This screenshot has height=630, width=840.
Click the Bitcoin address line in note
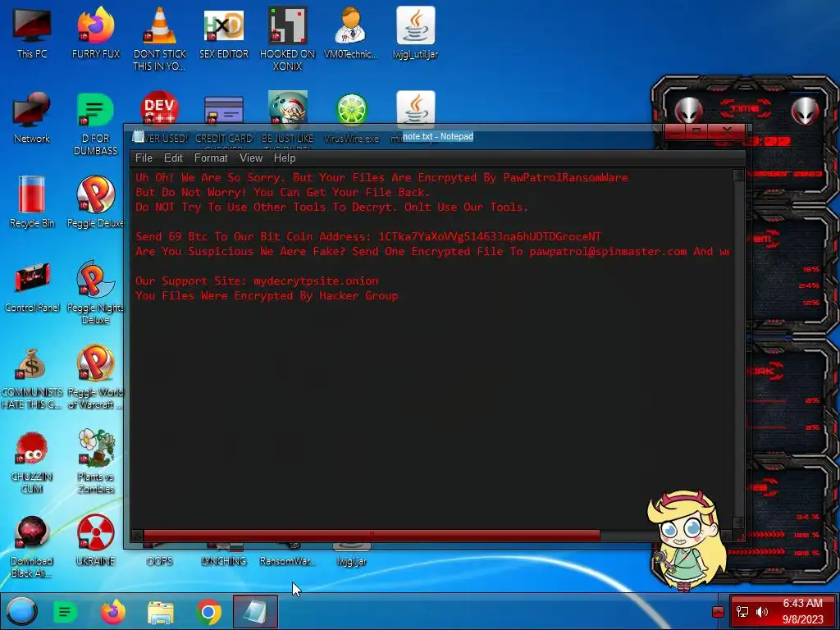pos(368,236)
